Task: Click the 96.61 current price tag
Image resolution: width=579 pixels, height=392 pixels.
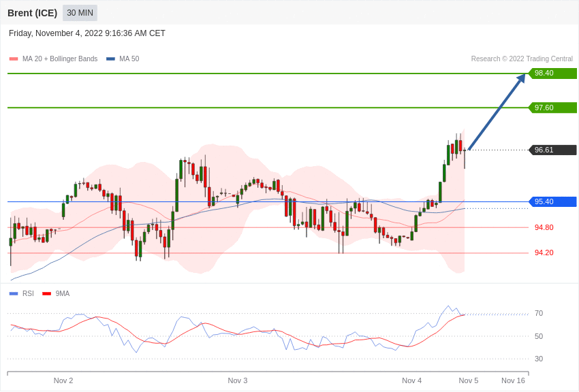Action: pos(552,150)
